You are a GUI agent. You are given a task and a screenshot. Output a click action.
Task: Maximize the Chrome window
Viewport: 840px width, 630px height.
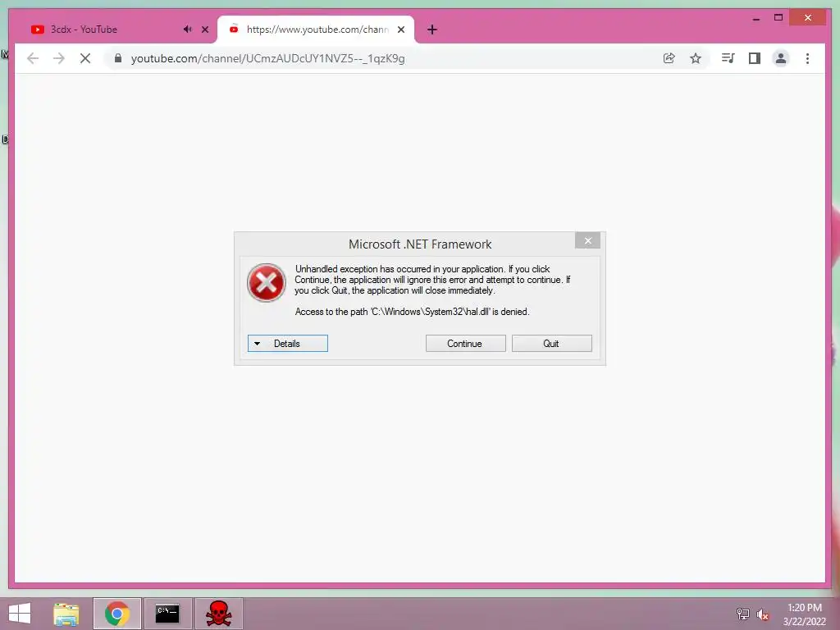click(x=778, y=18)
